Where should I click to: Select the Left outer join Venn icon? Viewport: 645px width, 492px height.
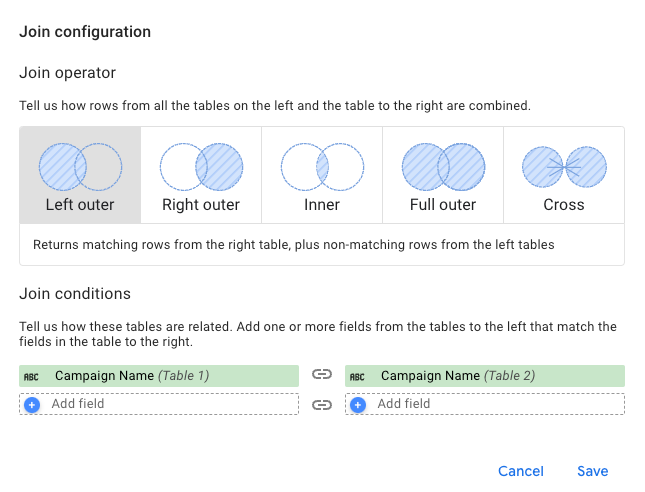click(80, 167)
